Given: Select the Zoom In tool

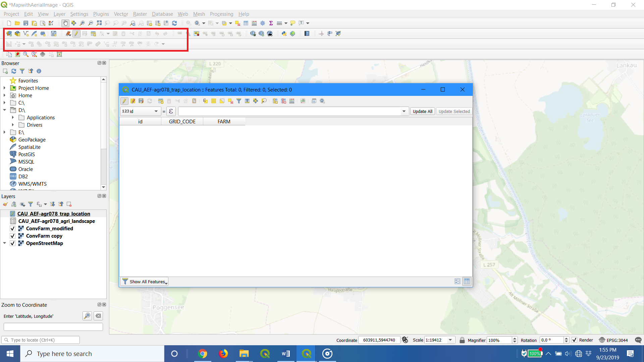Looking at the screenshot, I should point(82,23).
